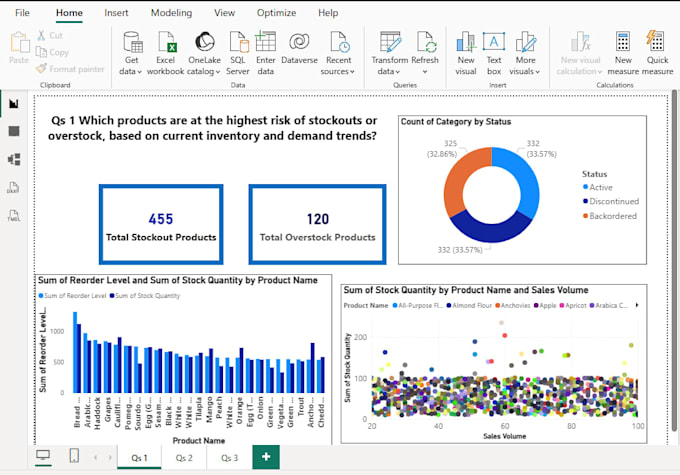Select the Dataverse connector icon
680x475 pixels.
pos(299,42)
